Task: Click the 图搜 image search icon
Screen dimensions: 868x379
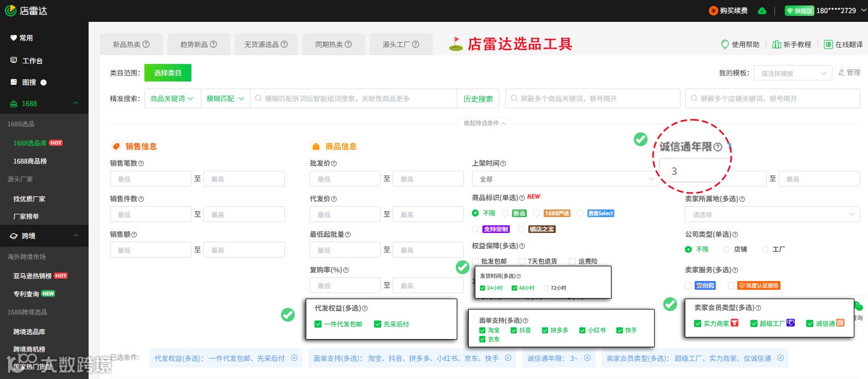Action: coord(14,82)
